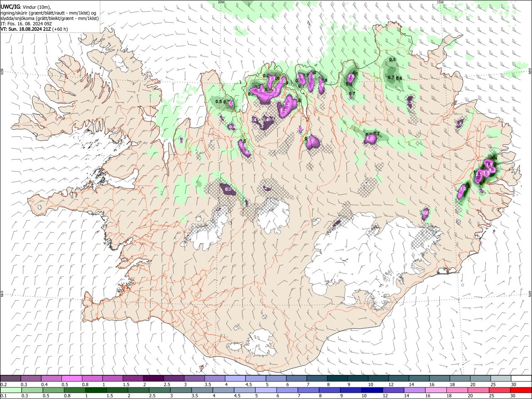Image resolution: width=532 pixels, height=399 pixels.
Task: Select the pure red swatch labeled 30 in lower legend
Action: [520, 390]
